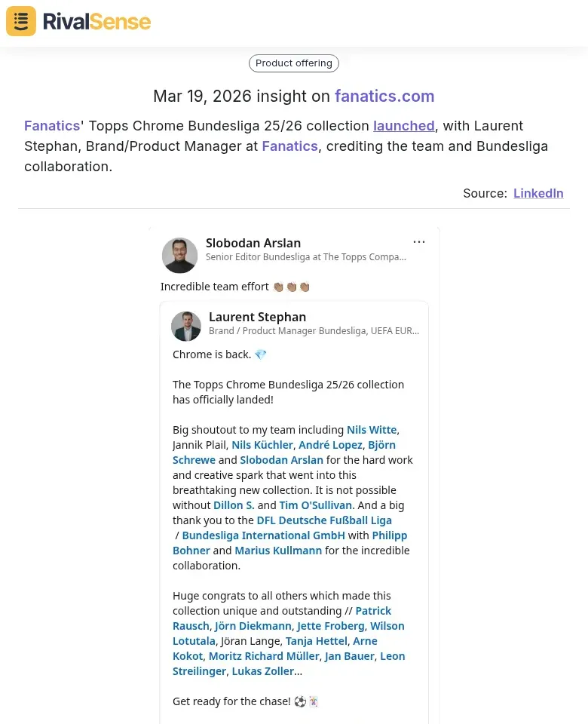
Task: Click Slobodan Arslan's profile photo
Action: (179, 255)
